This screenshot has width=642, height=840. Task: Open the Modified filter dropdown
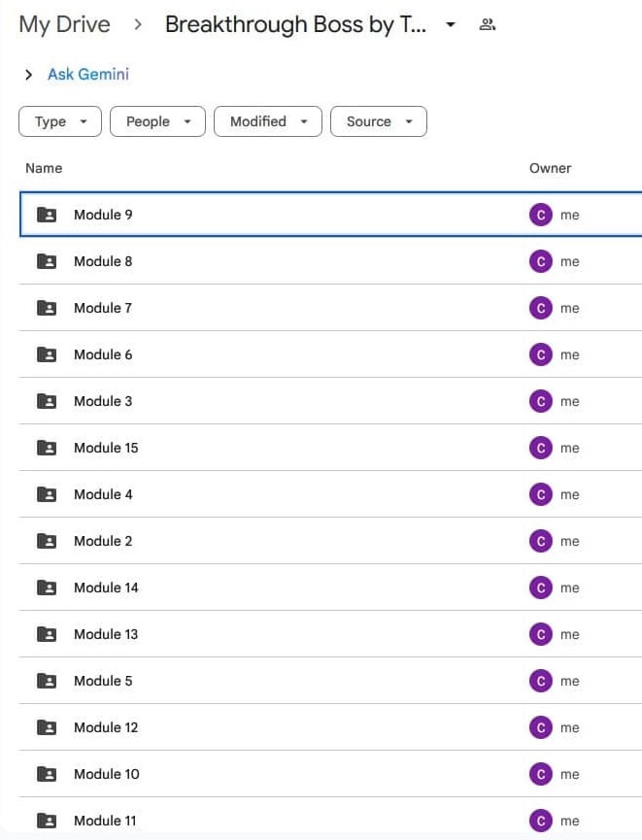point(268,121)
